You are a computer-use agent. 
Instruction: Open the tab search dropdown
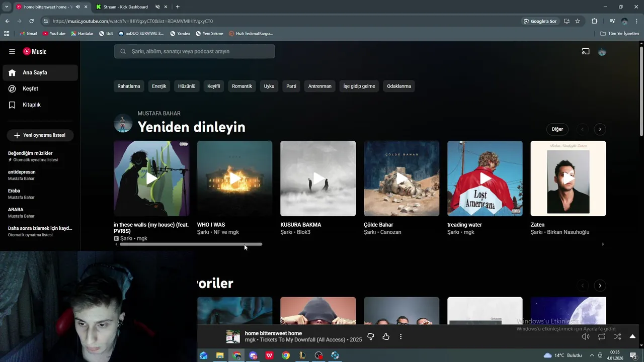[x=6, y=7]
